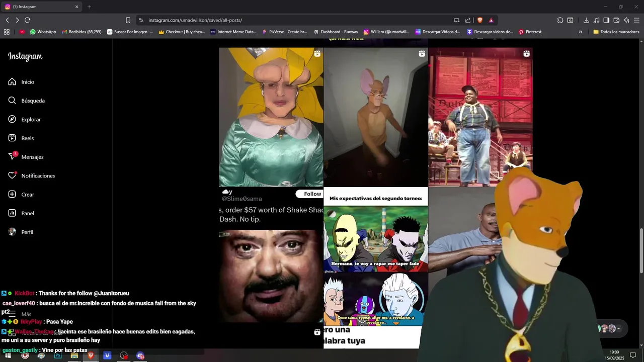Click the address bar URL
644x362 pixels.
pos(195,20)
